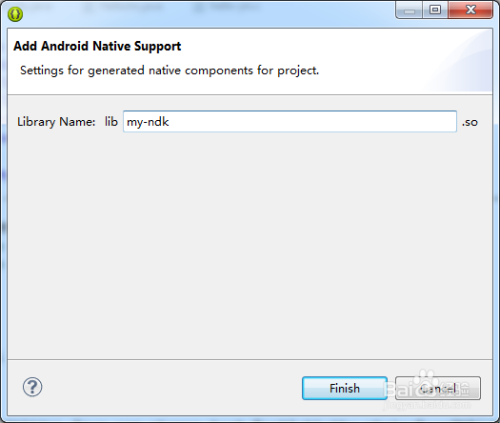Click the blank area beside the help icon

(x=167, y=387)
